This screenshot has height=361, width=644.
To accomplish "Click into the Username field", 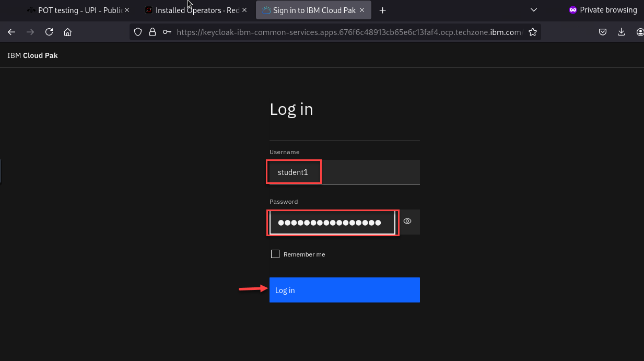I will tap(344, 172).
